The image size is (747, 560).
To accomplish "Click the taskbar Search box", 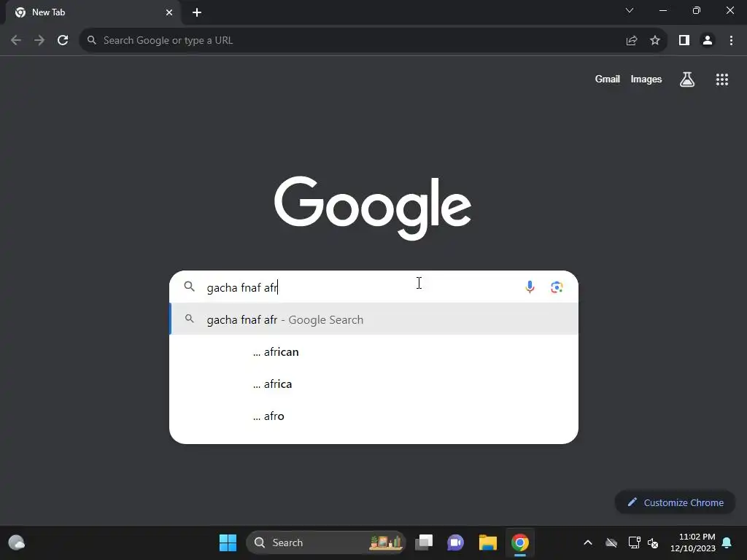I will 325,542.
